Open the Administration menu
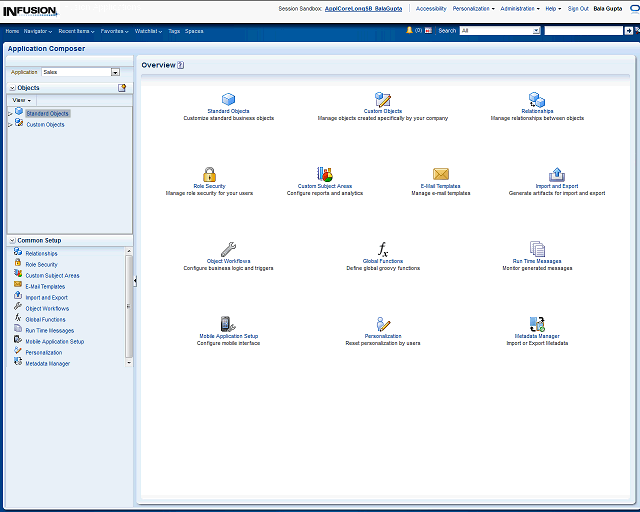 point(520,8)
